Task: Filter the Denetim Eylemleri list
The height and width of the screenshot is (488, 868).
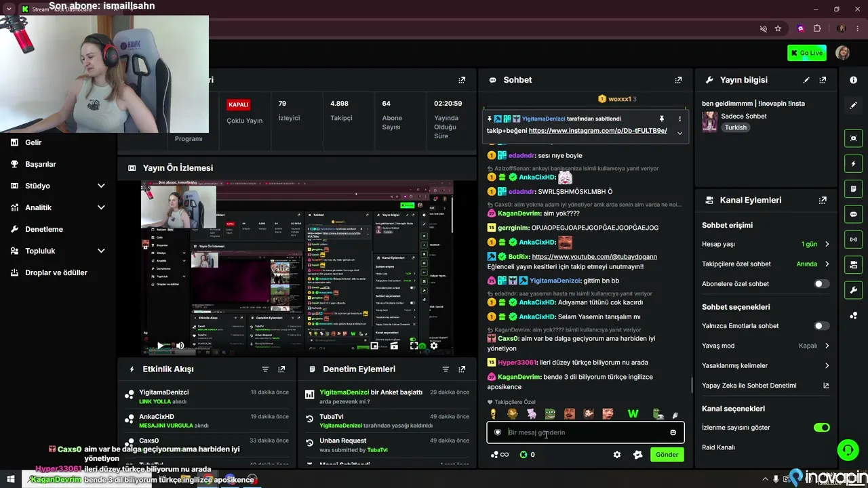Action: (446, 369)
